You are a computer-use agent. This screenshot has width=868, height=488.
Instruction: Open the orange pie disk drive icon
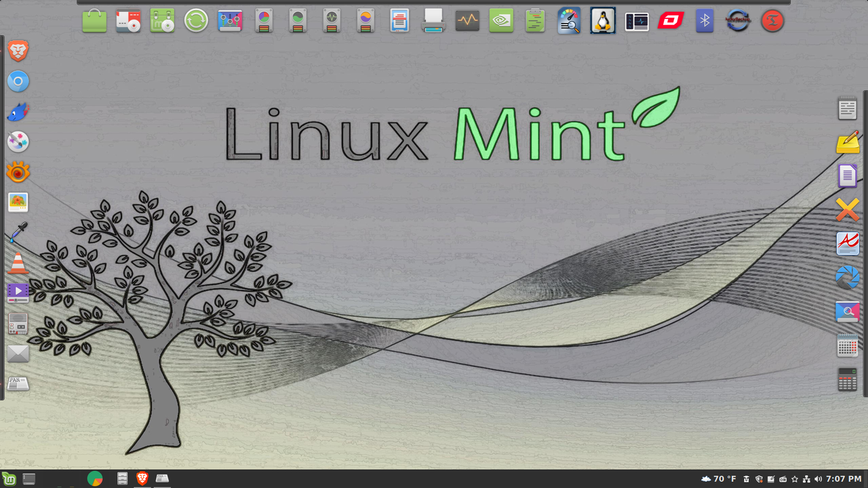(x=366, y=21)
